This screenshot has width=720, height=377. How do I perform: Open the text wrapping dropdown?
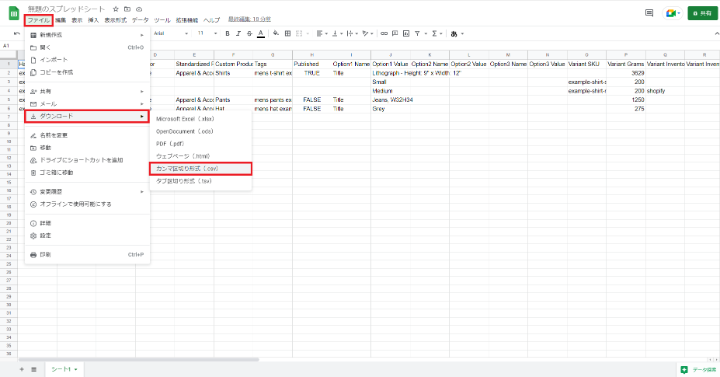(352, 34)
